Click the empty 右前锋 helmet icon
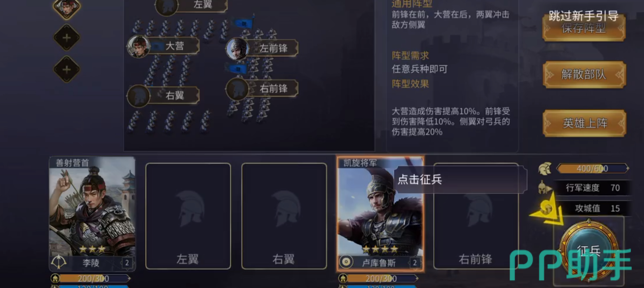This screenshot has height=288, width=644. click(237, 89)
